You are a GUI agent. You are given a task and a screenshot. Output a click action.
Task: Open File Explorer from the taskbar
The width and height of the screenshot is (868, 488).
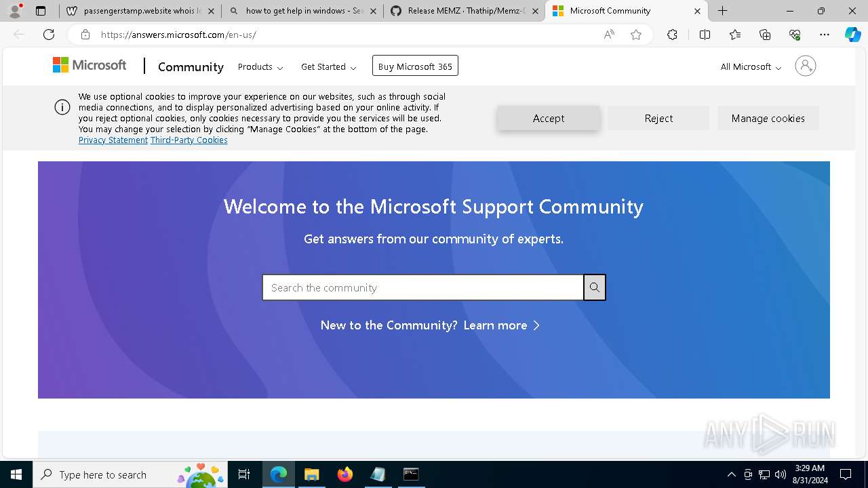[311, 474]
